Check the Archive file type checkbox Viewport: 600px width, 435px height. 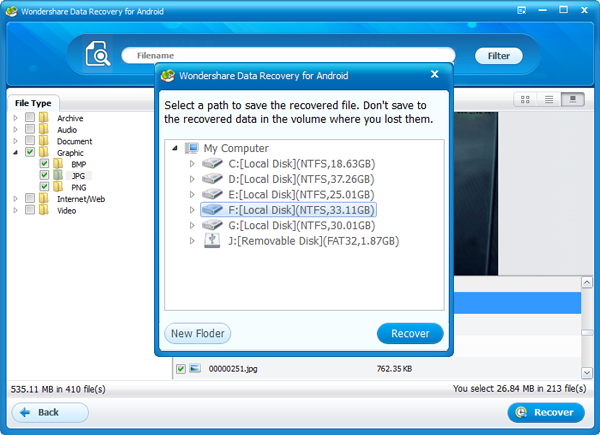point(30,117)
